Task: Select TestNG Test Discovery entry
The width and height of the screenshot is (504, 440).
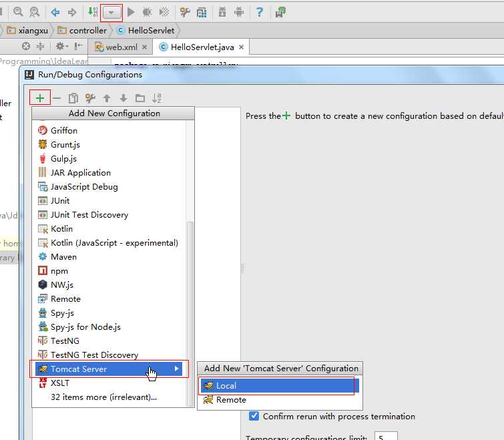Action: (109, 355)
